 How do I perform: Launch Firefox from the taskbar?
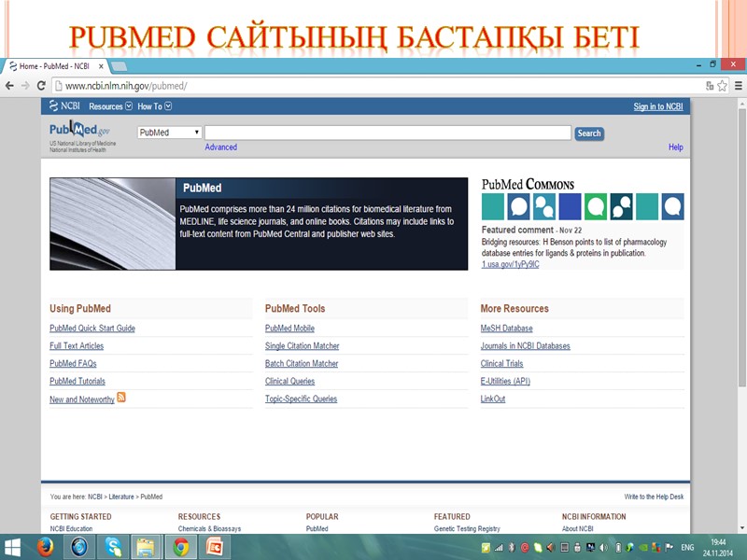click(x=45, y=547)
